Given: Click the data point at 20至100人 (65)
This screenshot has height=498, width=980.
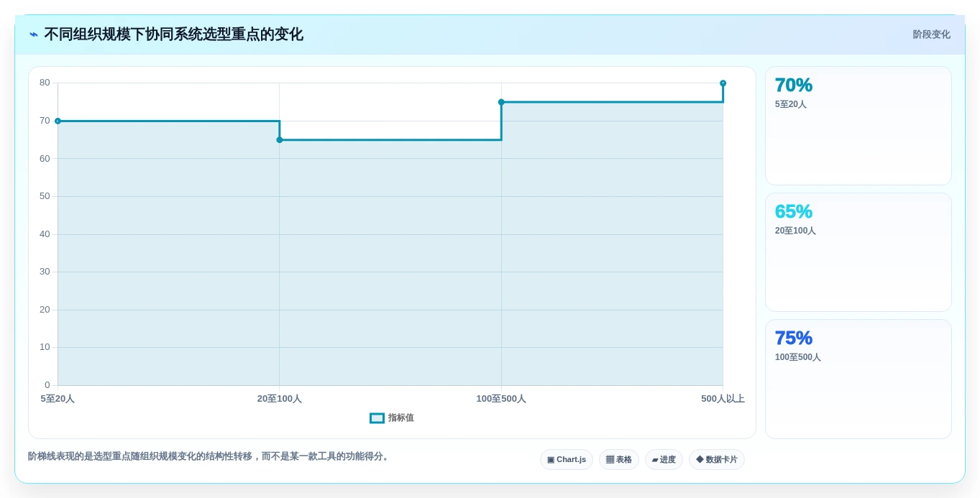Looking at the screenshot, I should [x=280, y=140].
